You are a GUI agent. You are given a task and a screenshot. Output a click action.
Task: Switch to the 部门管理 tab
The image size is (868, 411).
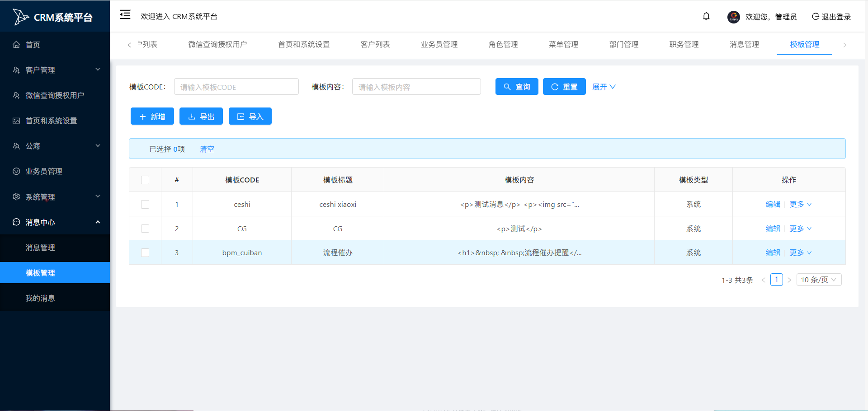click(x=624, y=44)
